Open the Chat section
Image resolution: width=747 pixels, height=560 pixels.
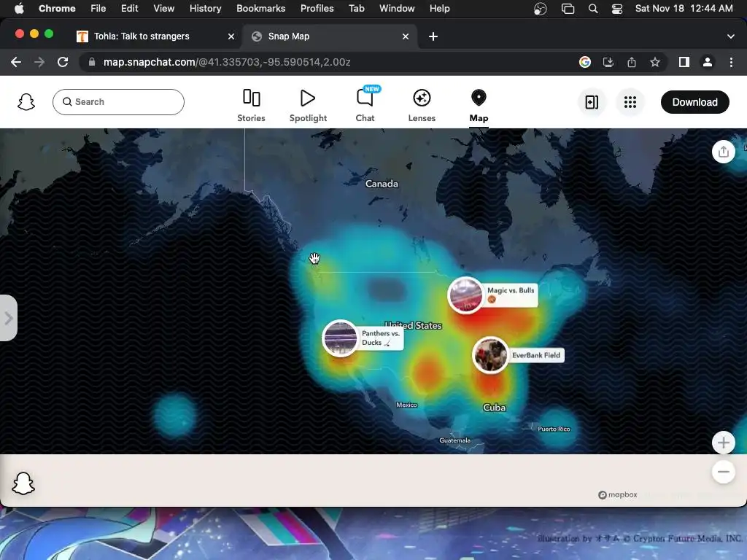pyautogui.click(x=365, y=106)
